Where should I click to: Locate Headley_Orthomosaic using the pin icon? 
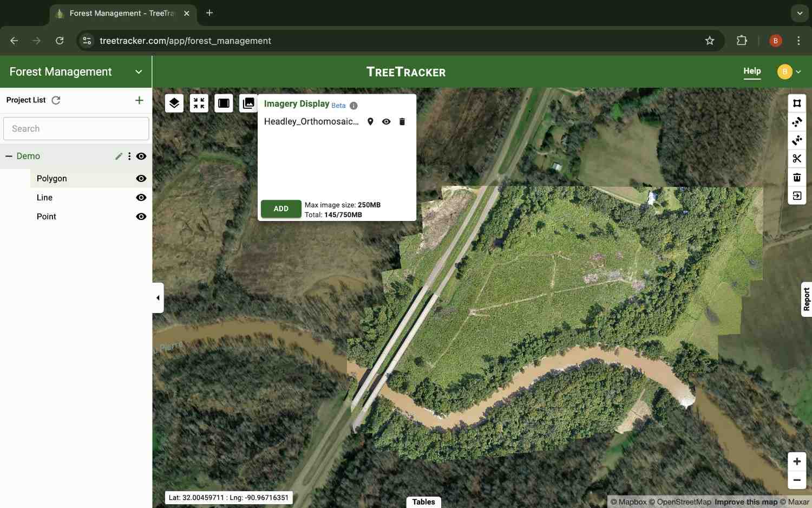coord(370,121)
